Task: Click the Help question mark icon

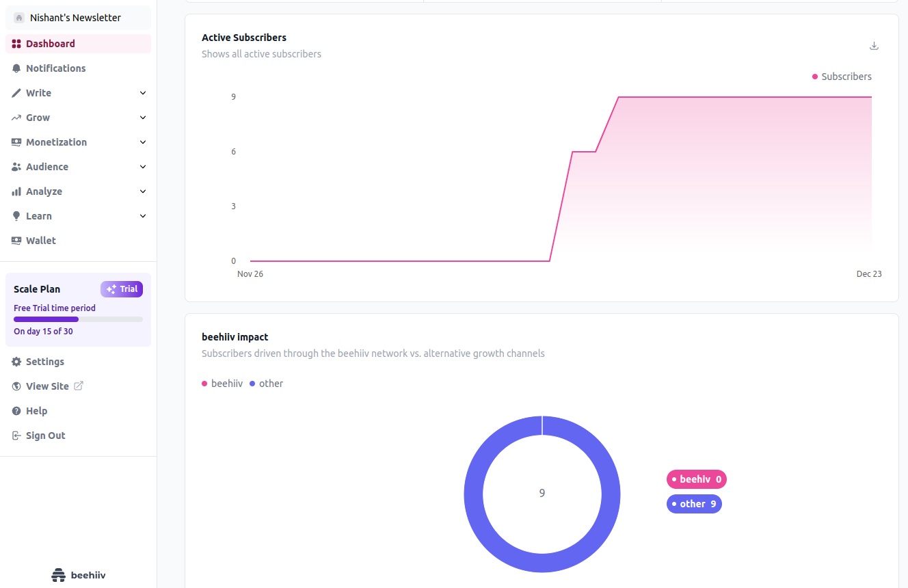Action: [16, 411]
